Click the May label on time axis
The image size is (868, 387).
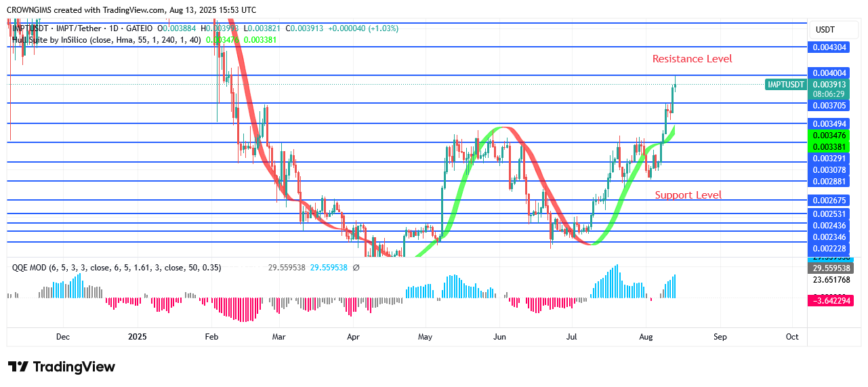[425, 336]
